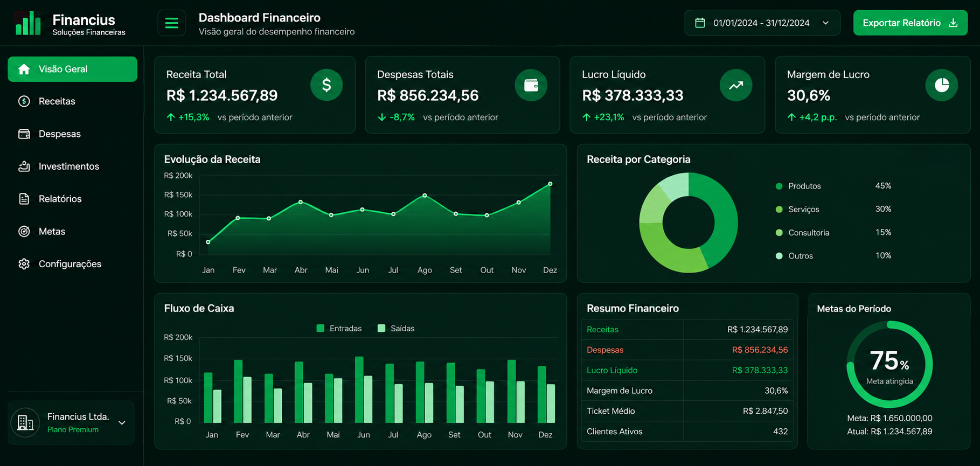The image size is (980, 466).
Task: Click the trending arrow icon in Lucro Líquido
Action: tap(736, 85)
